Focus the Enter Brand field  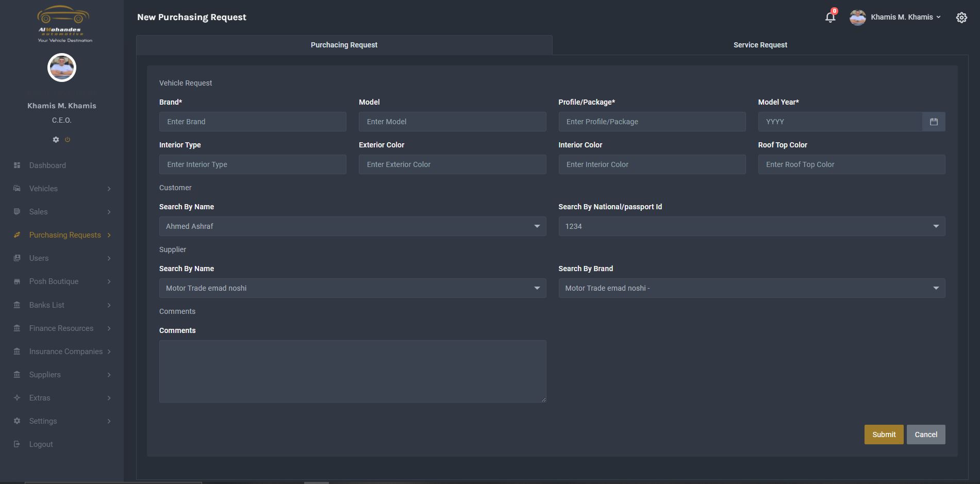(x=253, y=122)
